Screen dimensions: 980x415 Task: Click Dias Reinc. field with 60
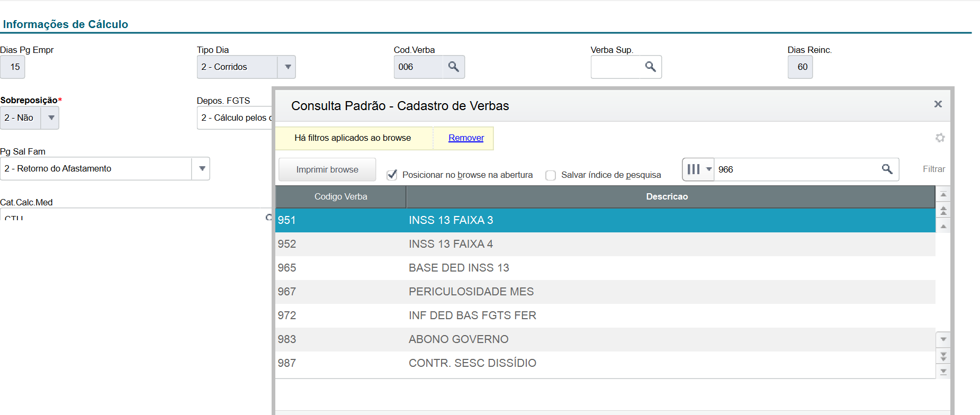800,67
